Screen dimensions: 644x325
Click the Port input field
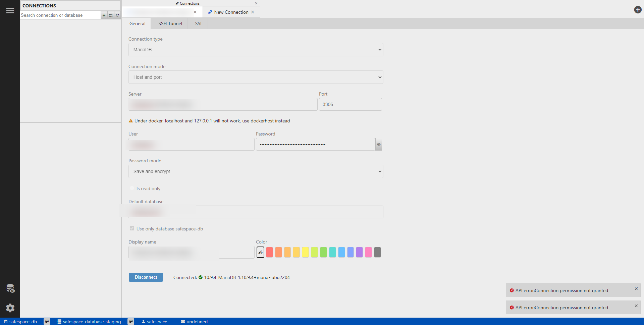tap(350, 104)
